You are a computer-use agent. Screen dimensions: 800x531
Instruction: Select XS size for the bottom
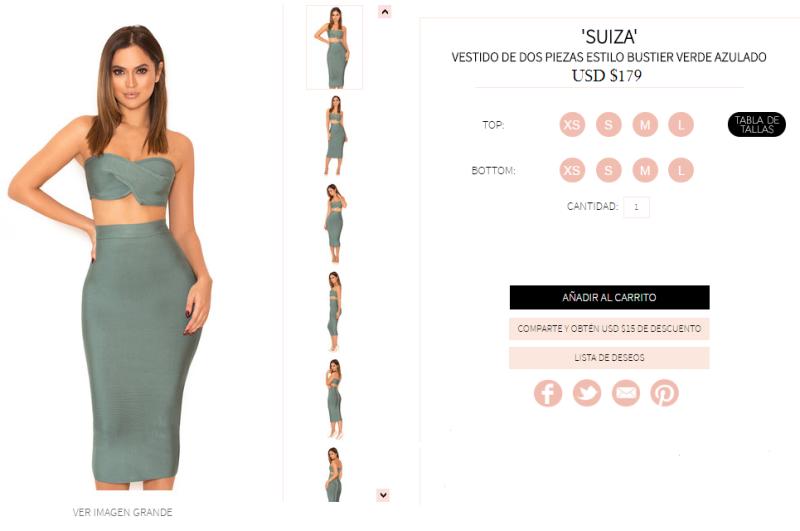(572, 170)
